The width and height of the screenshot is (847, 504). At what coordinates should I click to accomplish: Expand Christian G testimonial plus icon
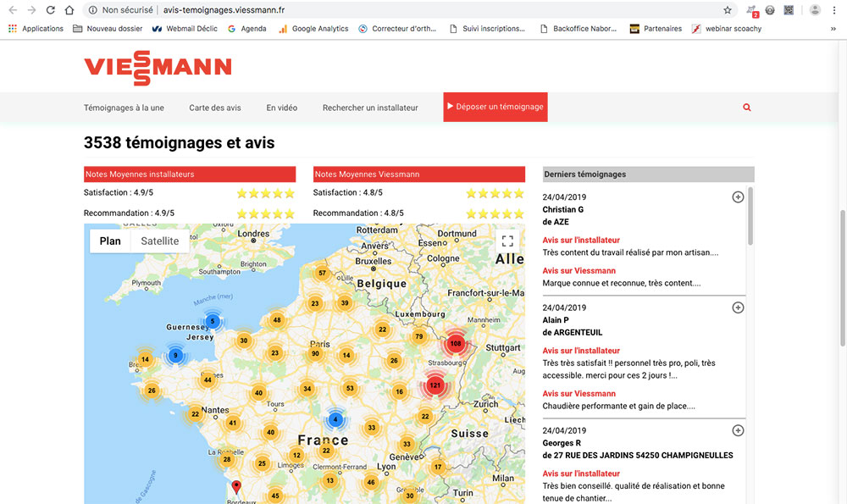pos(738,197)
